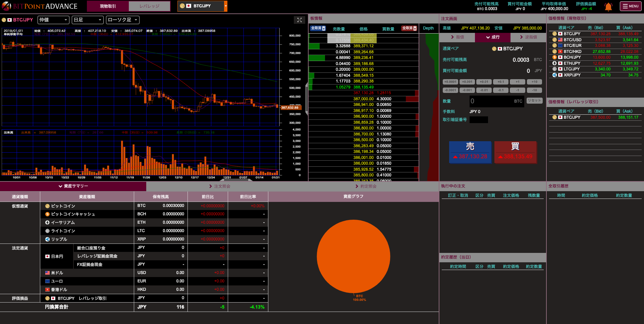
Task: Click the 約定価格 header in trade history
Action: (590, 196)
